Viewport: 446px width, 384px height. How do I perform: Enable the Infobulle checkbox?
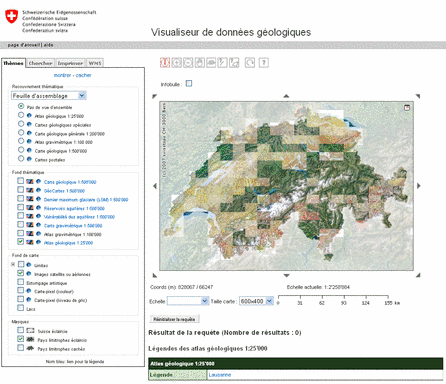click(x=189, y=84)
